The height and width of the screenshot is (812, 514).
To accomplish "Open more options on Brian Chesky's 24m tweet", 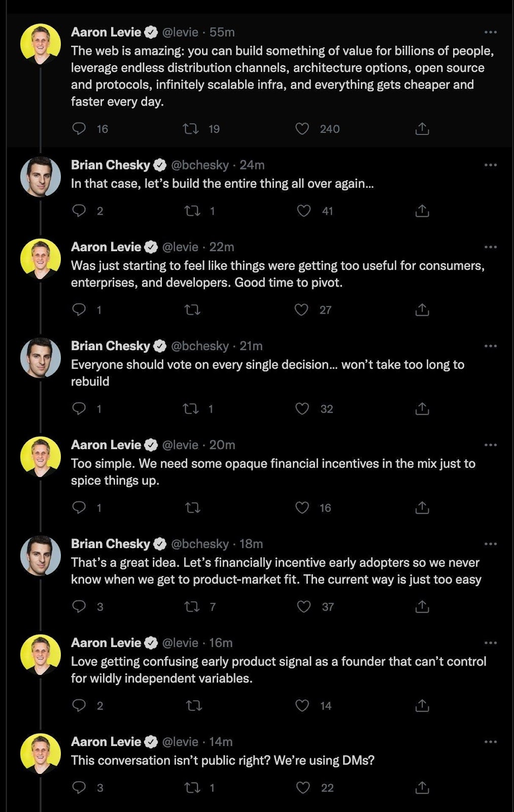I will [490, 165].
